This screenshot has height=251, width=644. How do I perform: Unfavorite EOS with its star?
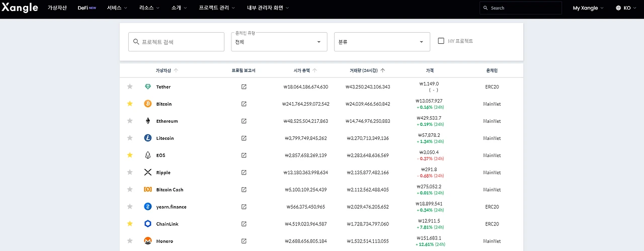130,155
